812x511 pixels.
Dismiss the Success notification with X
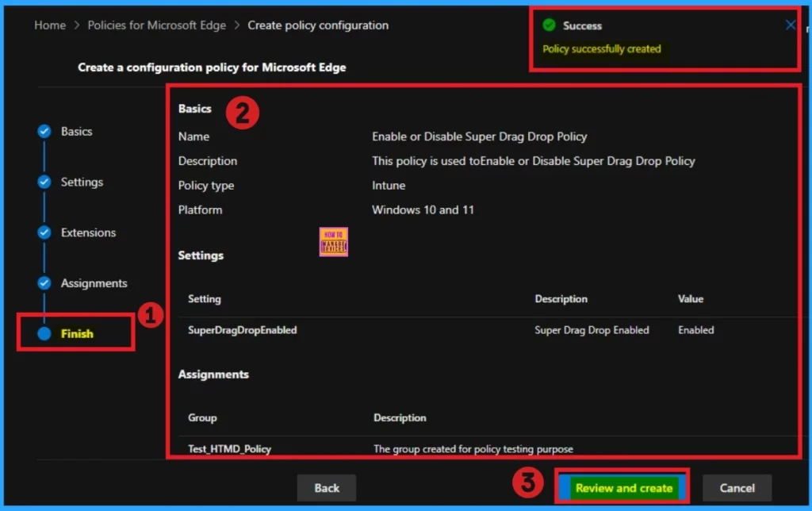[790, 25]
